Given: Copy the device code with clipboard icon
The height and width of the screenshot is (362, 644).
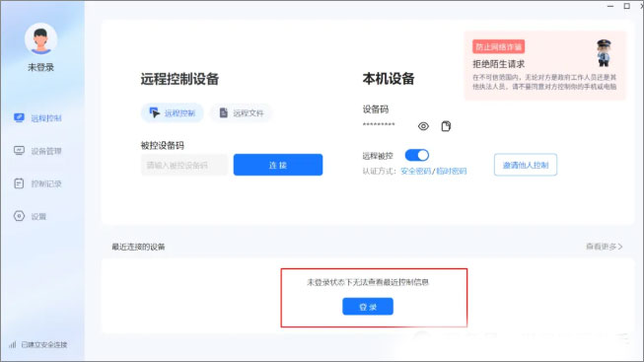Looking at the screenshot, I should click(x=446, y=126).
